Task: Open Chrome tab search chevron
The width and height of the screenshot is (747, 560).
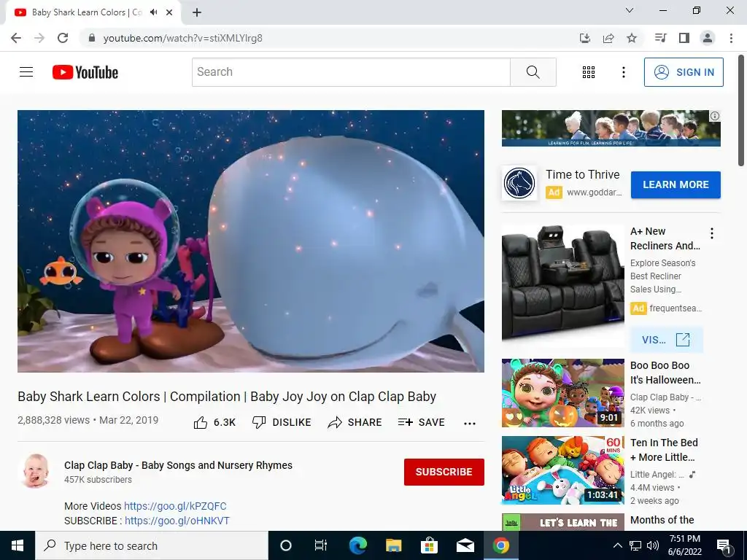Action: (x=630, y=10)
